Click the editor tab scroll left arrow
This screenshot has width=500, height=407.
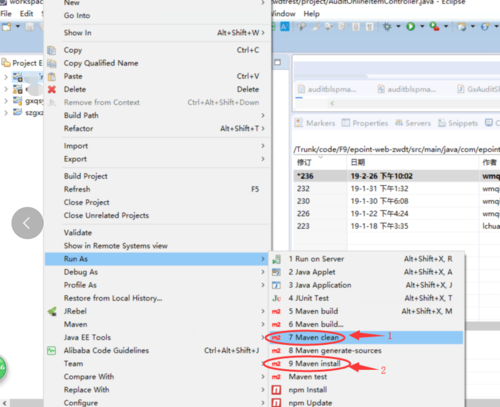coord(332,104)
